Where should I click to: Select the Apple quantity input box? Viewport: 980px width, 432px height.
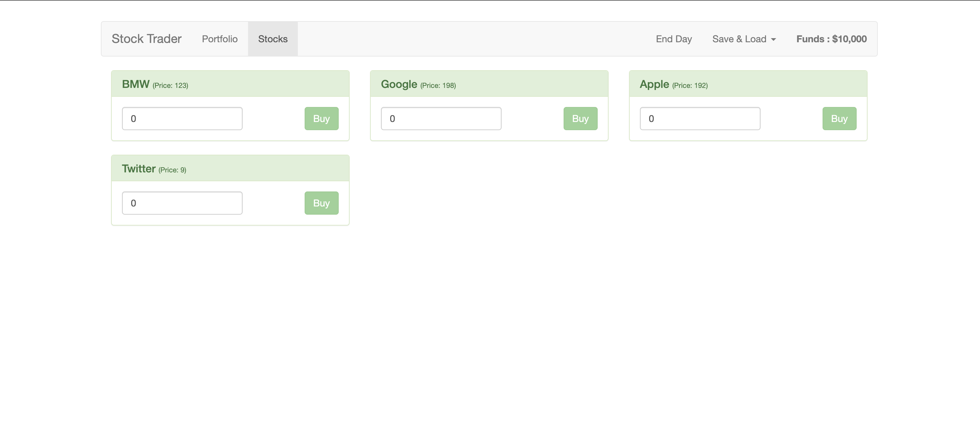click(700, 119)
